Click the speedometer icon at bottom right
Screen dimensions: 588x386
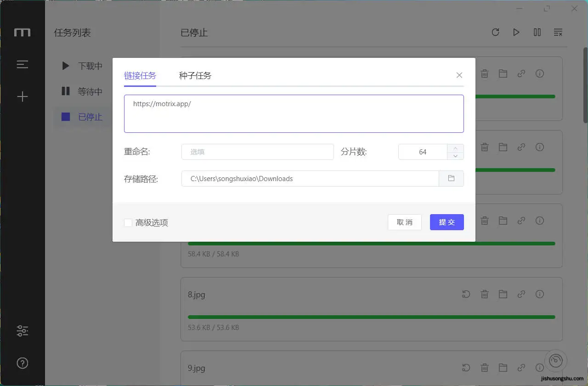tap(556, 360)
